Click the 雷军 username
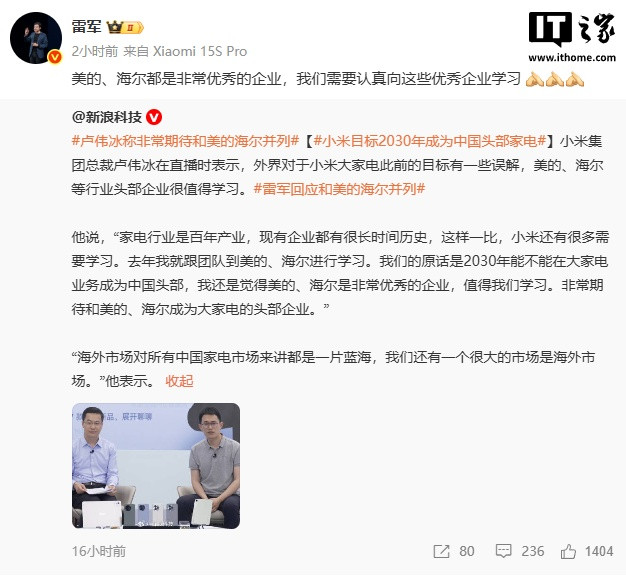Image resolution: width=626 pixels, height=576 pixels. click(87, 27)
